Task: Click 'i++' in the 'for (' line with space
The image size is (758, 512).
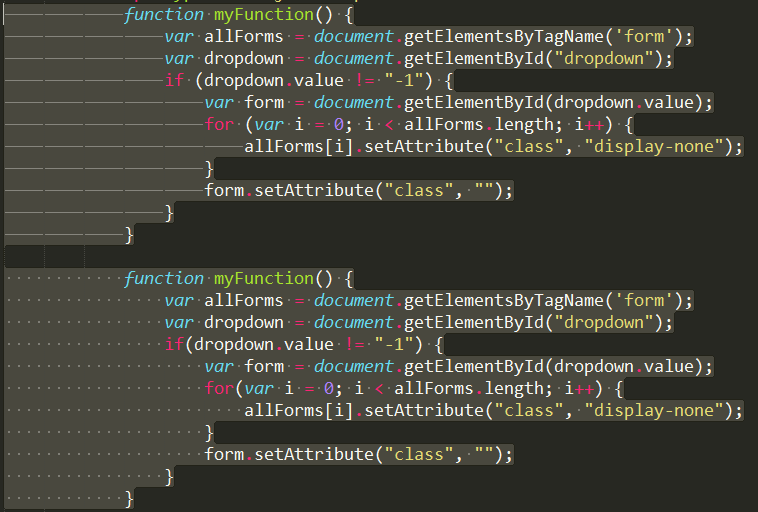Action: (589, 124)
